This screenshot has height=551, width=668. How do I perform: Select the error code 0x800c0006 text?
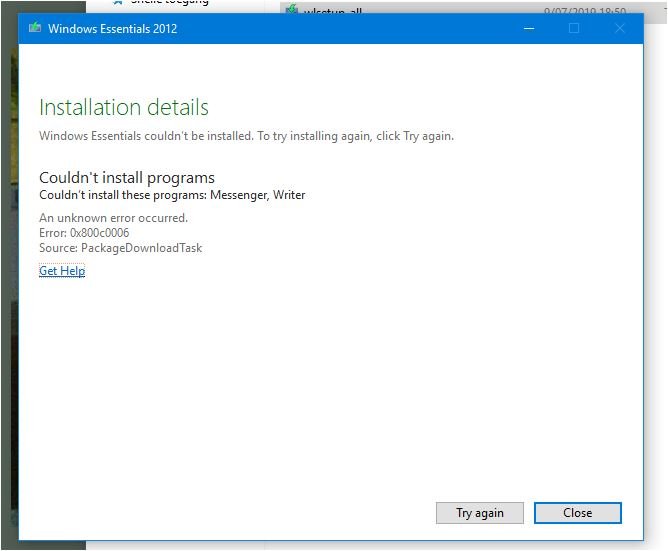pyautogui.click(x=99, y=233)
